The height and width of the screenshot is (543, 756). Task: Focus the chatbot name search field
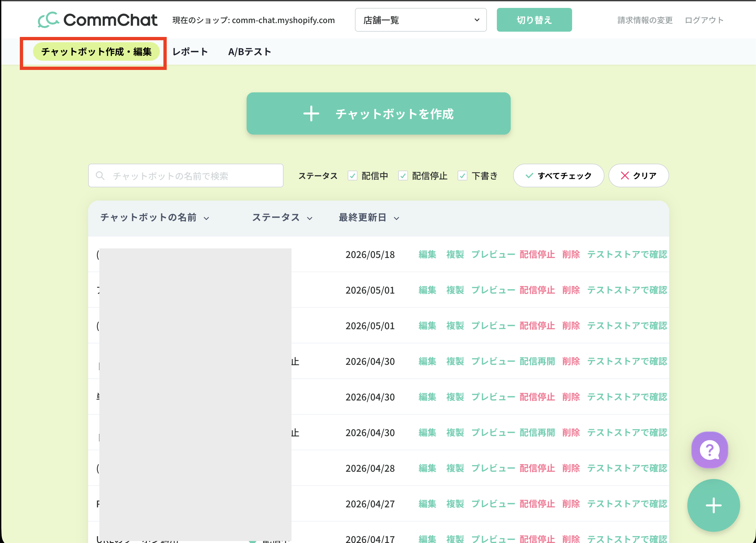pyautogui.click(x=186, y=176)
